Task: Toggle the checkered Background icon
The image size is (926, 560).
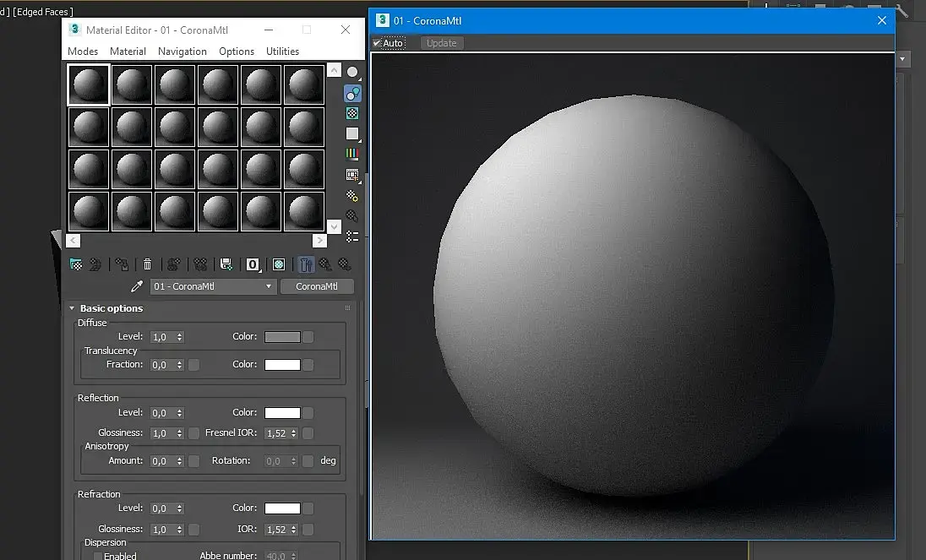Action: click(352, 113)
